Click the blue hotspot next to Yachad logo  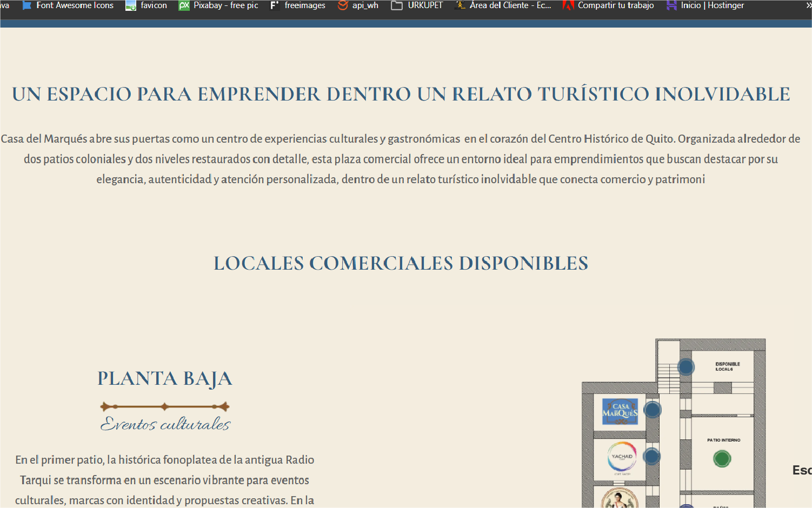pyautogui.click(x=651, y=457)
